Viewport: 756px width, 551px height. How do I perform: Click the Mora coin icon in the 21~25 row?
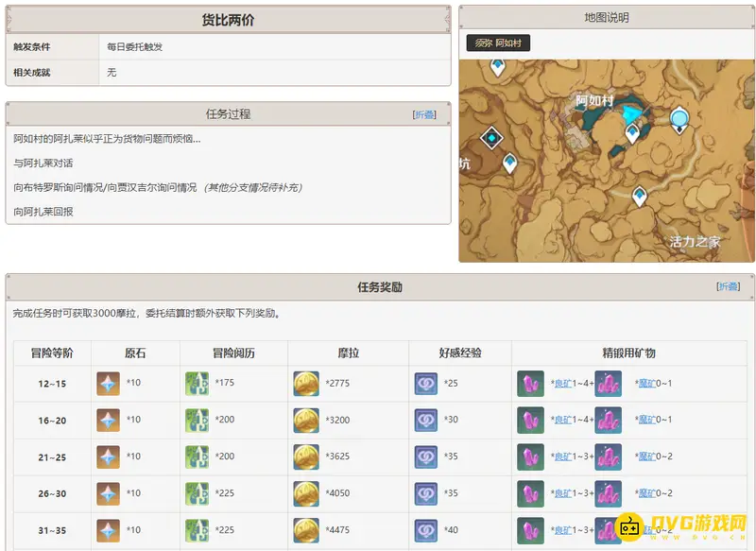(x=306, y=456)
